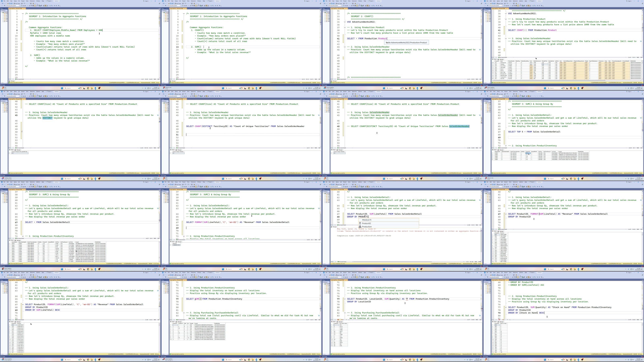
Task: Click comment-out-lines icon in GROUP BY LocationID window
Action: coord(372,277)
